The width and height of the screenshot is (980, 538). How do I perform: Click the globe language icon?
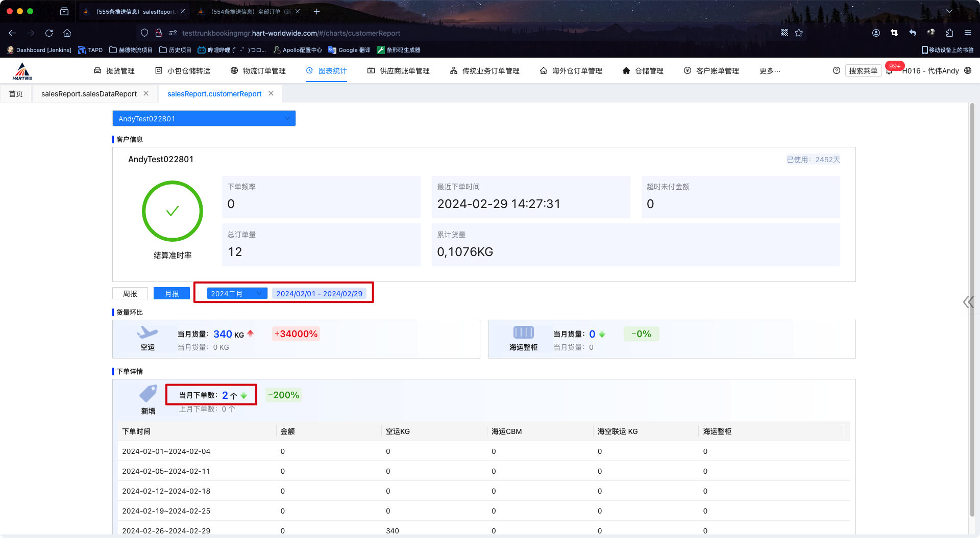coord(968,71)
